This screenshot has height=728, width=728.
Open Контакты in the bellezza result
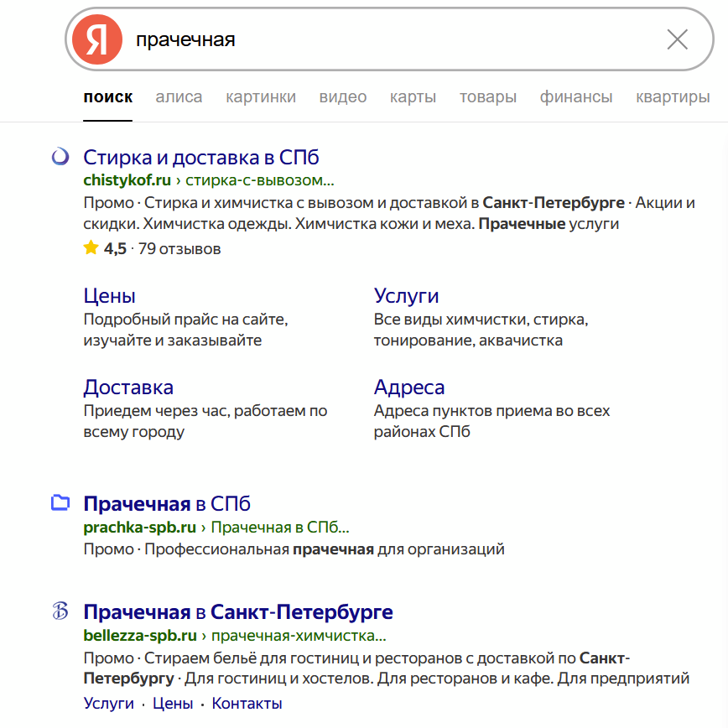click(246, 704)
